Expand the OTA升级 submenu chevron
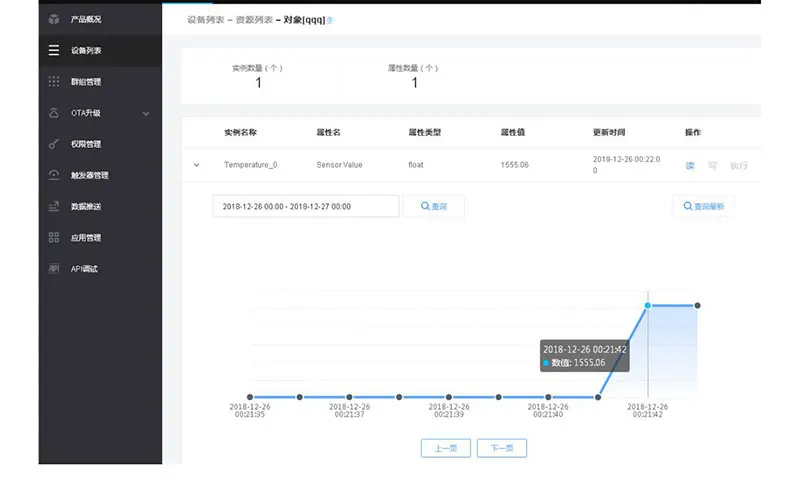This screenshot has height=480, width=800. coord(146,113)
